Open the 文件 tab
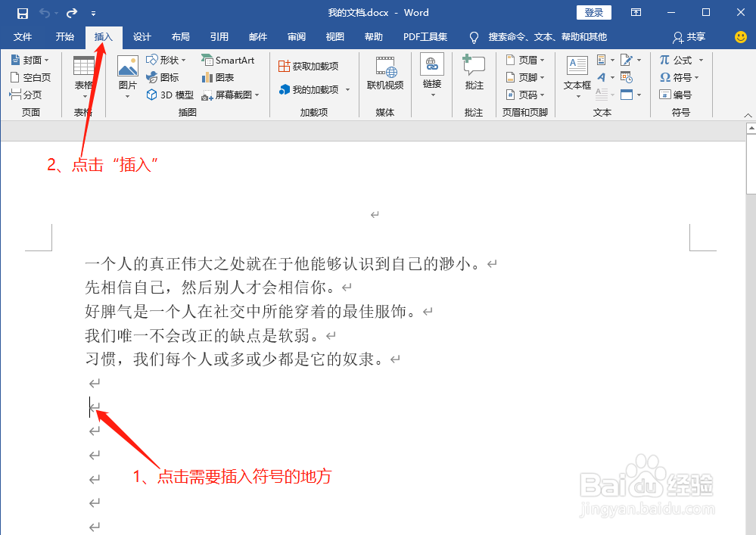756x535 pixels. pyautogui.click(x=23, y=37)
